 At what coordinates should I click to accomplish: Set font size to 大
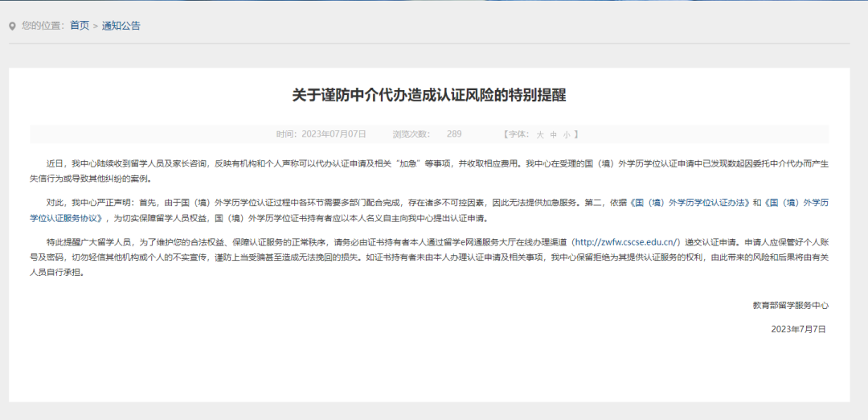pyautogui.click(x=540, y=134)
